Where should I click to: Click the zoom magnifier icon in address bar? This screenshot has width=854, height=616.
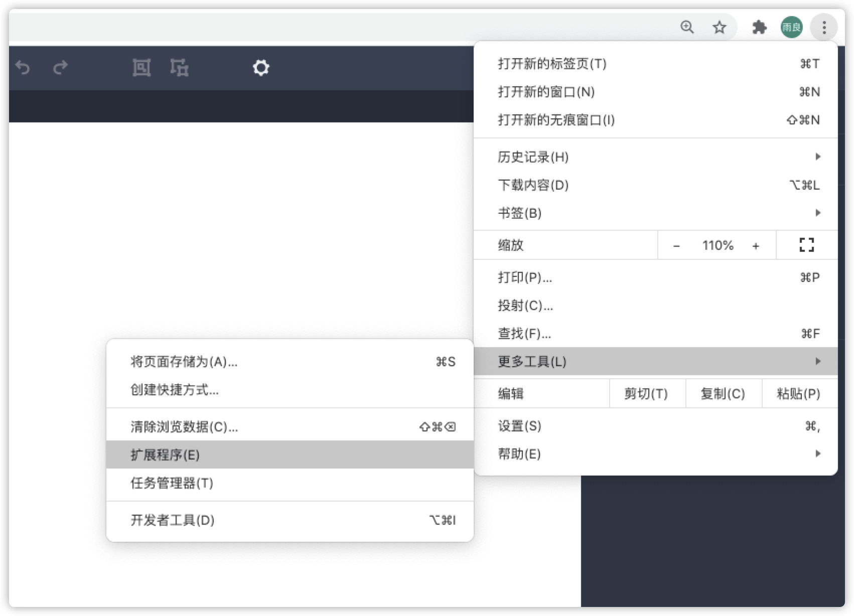(x=687, y=27)
